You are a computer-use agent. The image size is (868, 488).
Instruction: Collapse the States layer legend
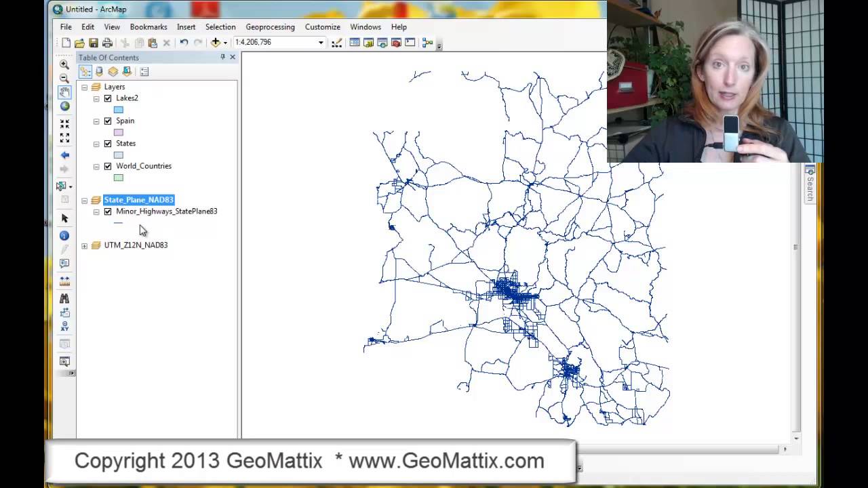tap(96, 144)
